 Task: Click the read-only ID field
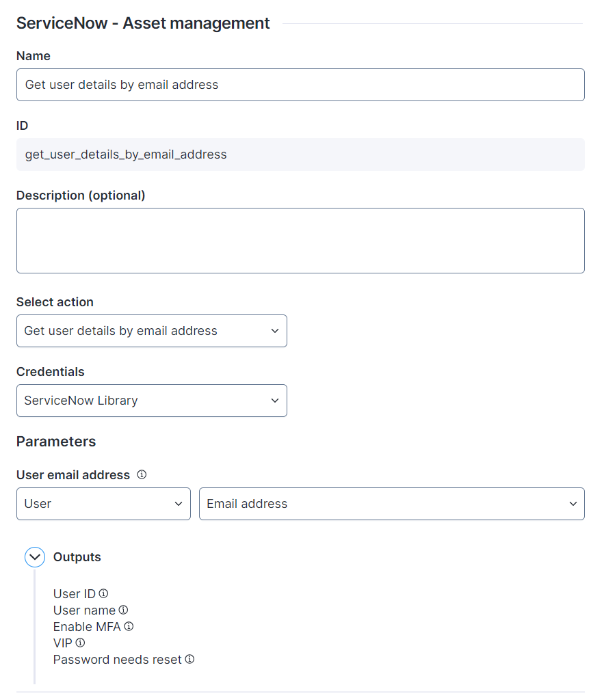301,154
